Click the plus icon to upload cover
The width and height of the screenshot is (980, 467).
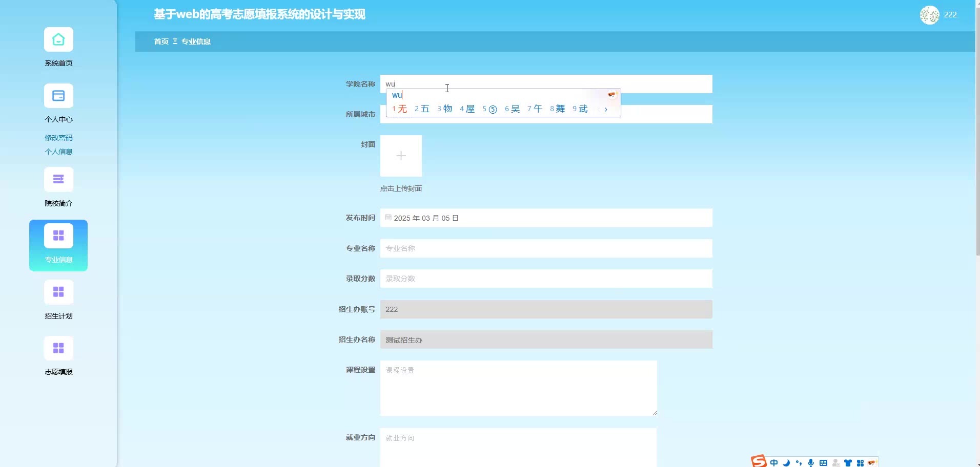401,156
